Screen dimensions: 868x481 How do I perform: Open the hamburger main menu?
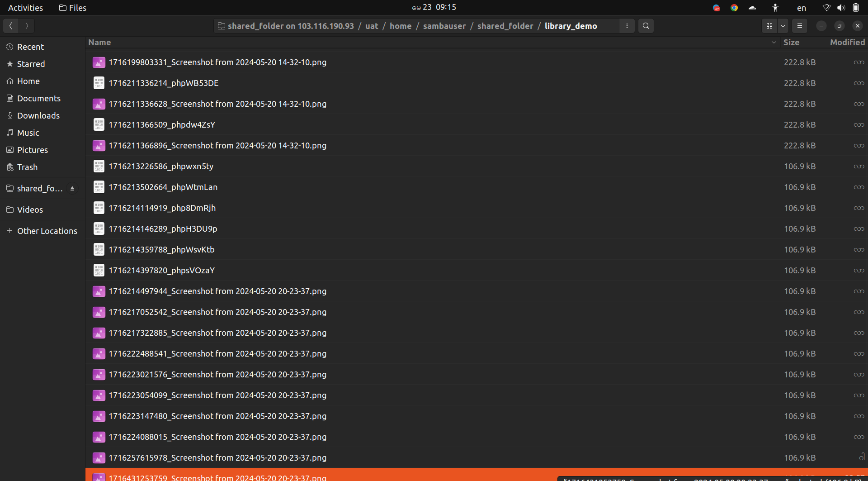click(x=799, y=26)
